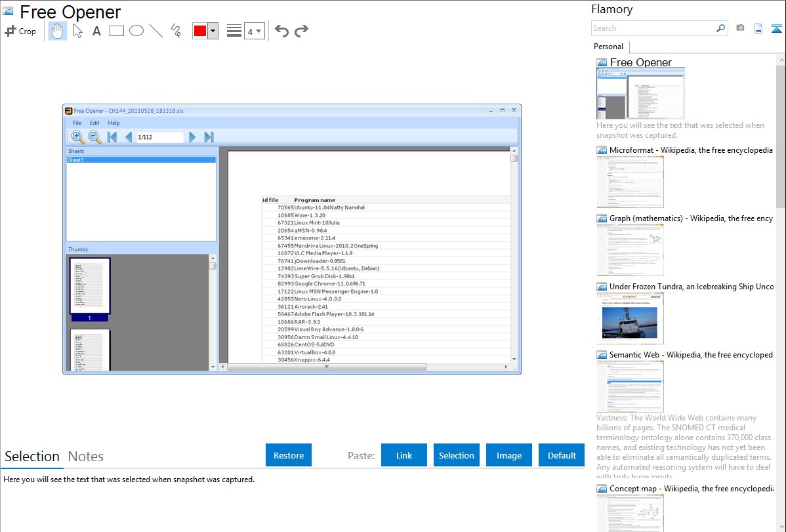Click the document horizontal scrollbar
This screenshot has height=532, width=786.
point(364,367)
